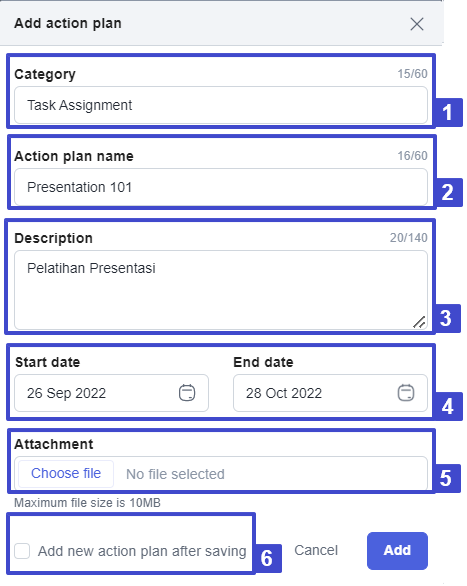Open the Start date calendar icon
This screenshot has width=467, height=586.
click(x=187, y=393)
